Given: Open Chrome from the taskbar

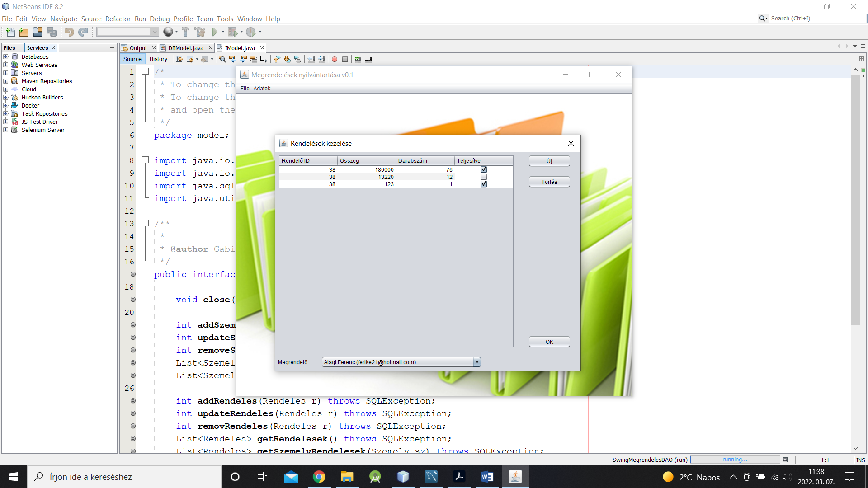Looking at the screenshot, I should click(319, 477).
